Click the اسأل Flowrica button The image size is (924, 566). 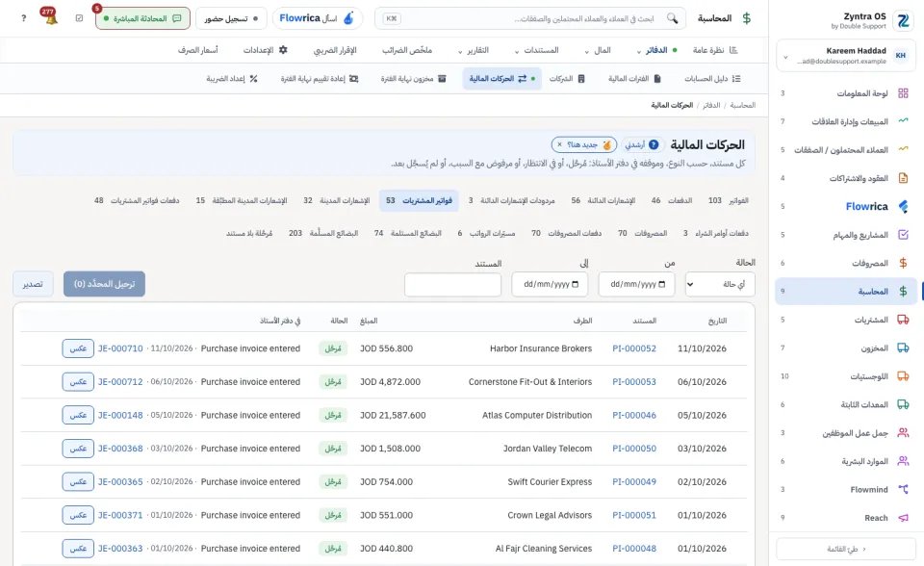[317, 18]
